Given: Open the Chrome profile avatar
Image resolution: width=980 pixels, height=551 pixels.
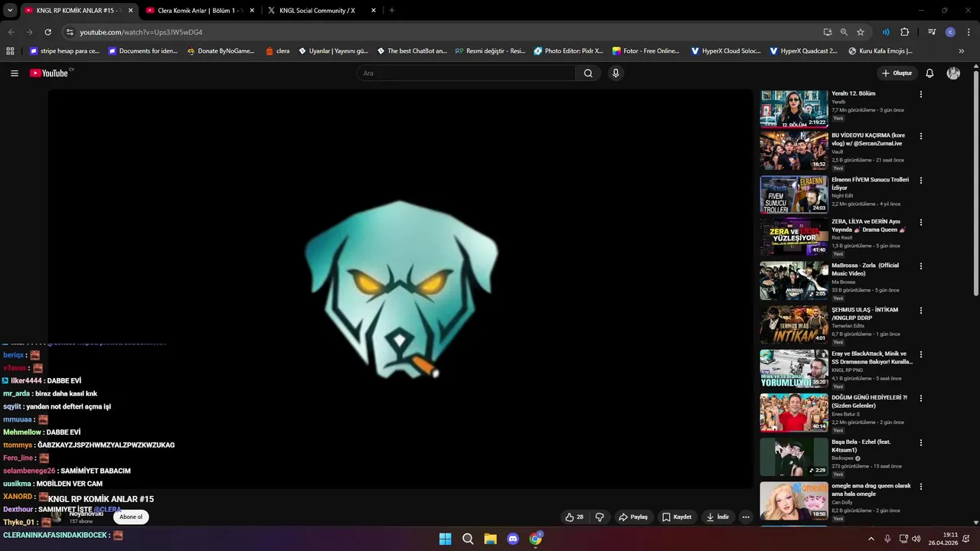Looking at the screenshot, I should click(950, 32).
